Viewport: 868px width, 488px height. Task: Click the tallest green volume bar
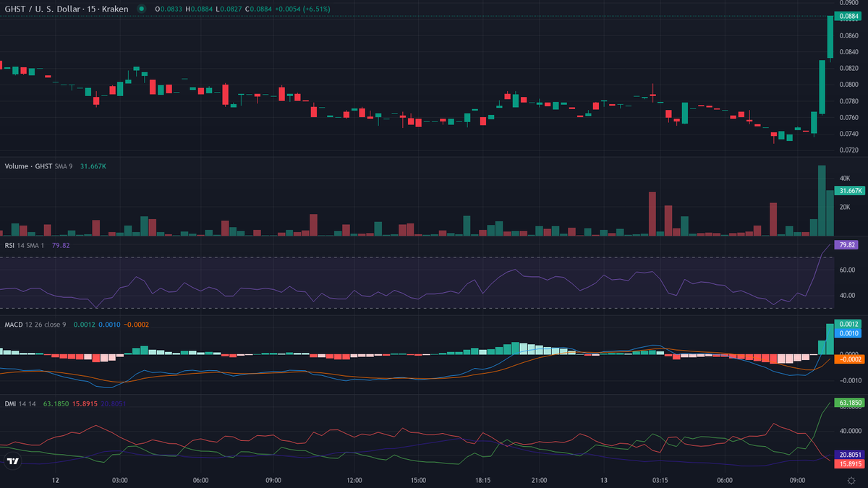pos(822,201)
